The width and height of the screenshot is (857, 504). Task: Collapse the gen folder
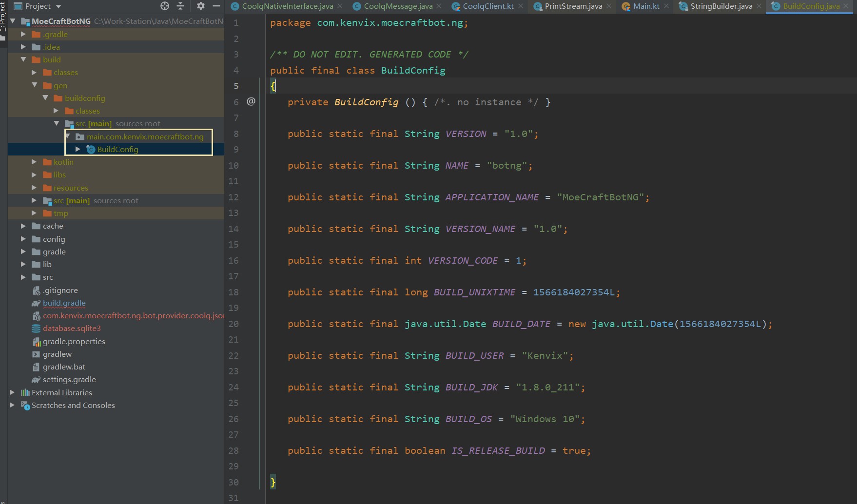[x=34, y=85]
